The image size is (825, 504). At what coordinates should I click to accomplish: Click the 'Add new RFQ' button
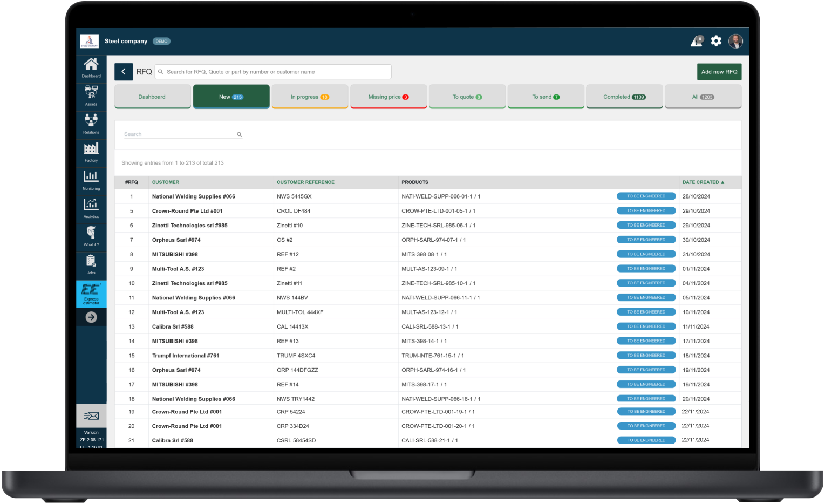(719, 71)
